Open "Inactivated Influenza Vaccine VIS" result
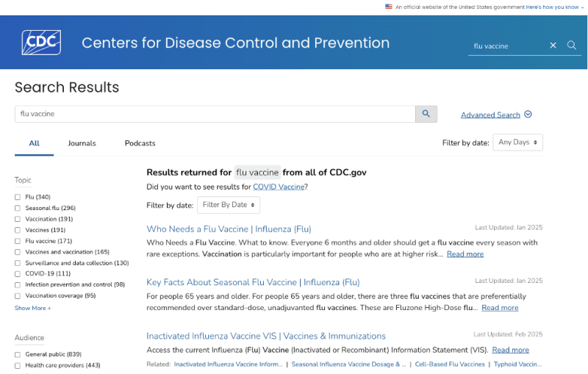Image resolution: width=588 pixels, height=374 pixels. pos(266,336)
